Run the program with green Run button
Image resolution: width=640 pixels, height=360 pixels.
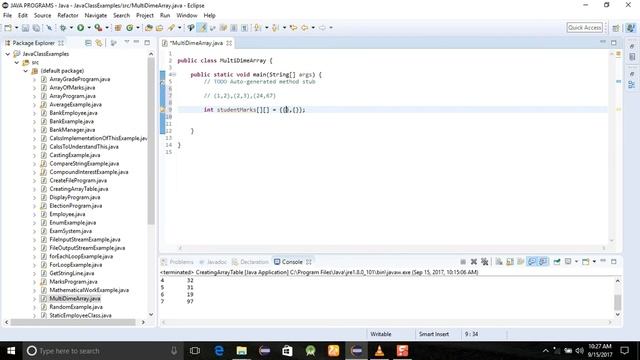coord(80,28)
